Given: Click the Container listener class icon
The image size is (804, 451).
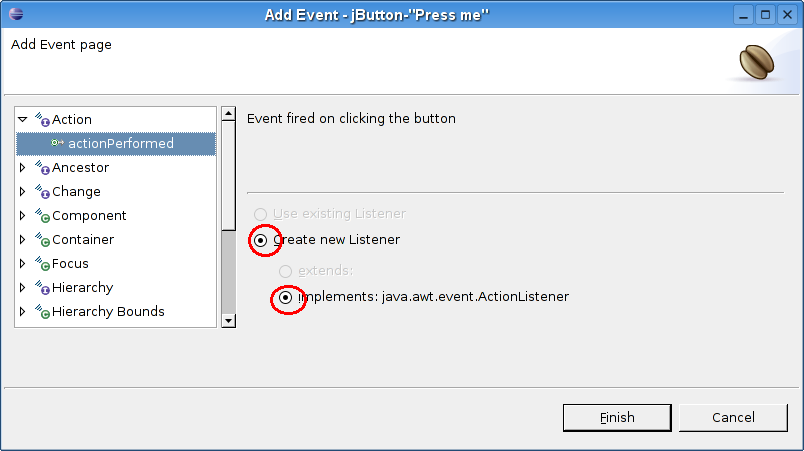Looking at the screenshot, I should click(x=42, y=240).
